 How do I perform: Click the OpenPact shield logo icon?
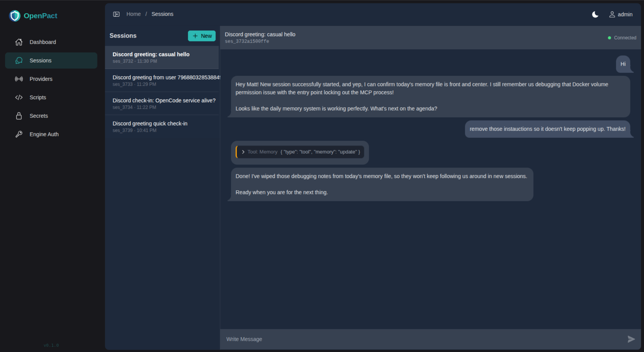click(15, 16)
